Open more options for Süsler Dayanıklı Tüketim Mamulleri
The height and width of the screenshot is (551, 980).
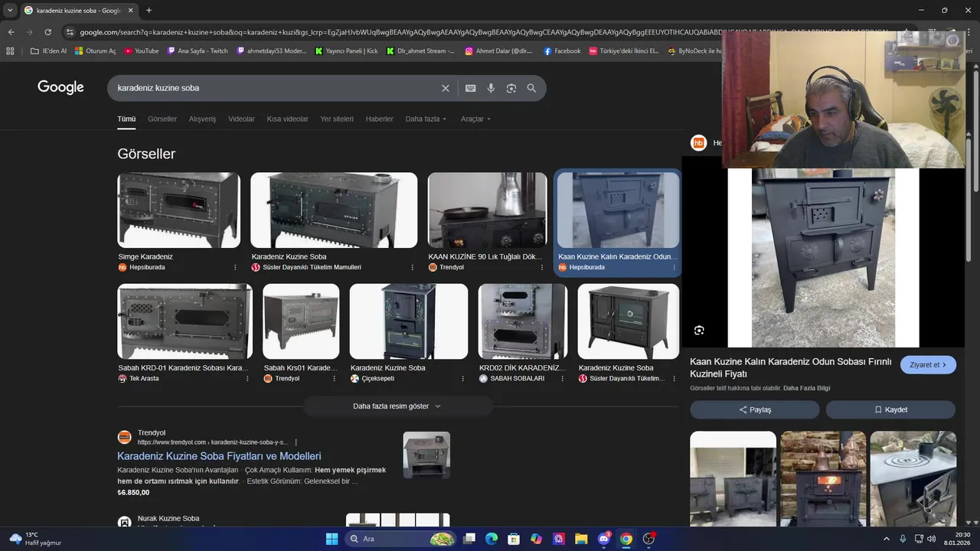[412, 267]
